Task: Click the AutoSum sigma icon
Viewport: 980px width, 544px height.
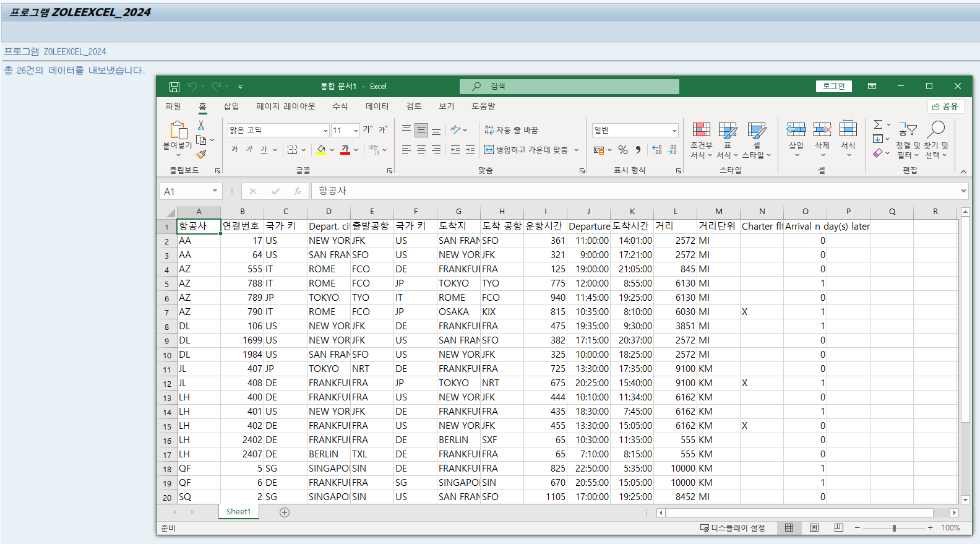Action: click(x=878, y=124)
